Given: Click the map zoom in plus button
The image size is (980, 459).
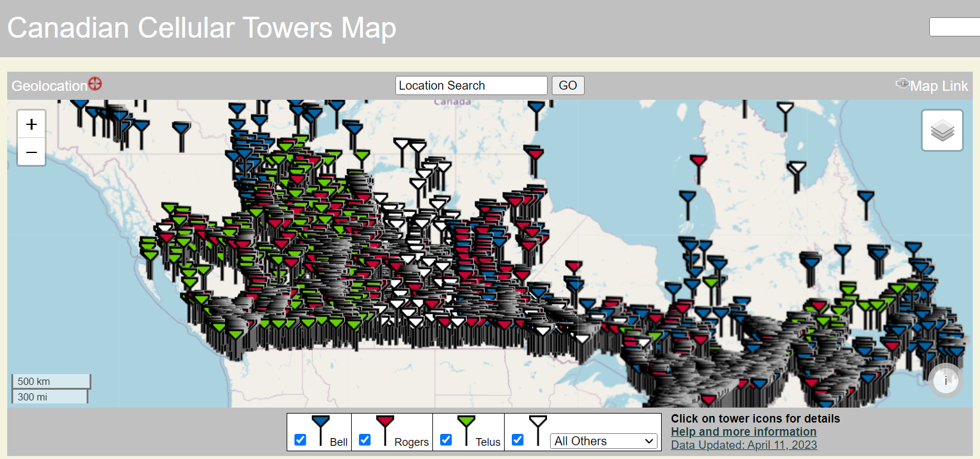Looking at the screenshot, I should (32, 124).
